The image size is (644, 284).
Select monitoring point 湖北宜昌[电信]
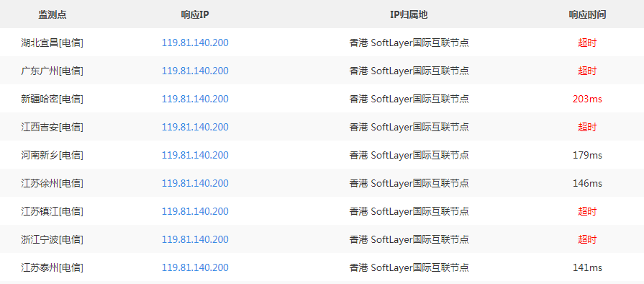pyautogui.click(x=52, y=43)
